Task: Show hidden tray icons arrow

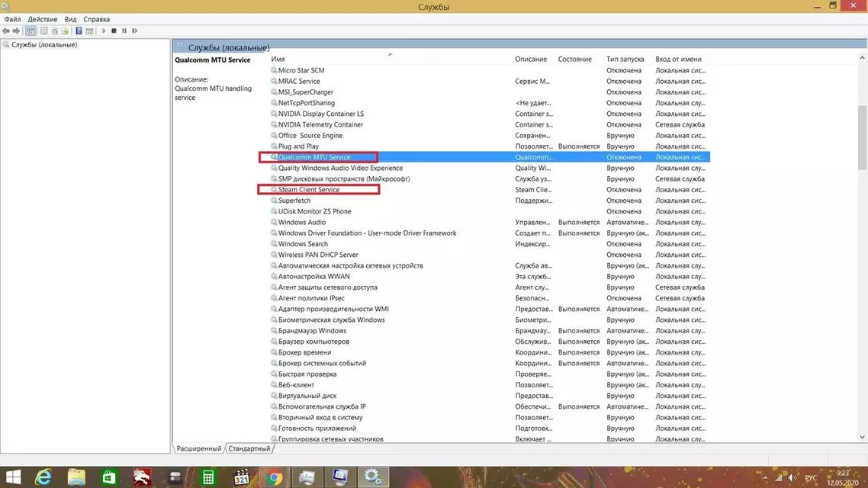Action: (x=765, y=477)
